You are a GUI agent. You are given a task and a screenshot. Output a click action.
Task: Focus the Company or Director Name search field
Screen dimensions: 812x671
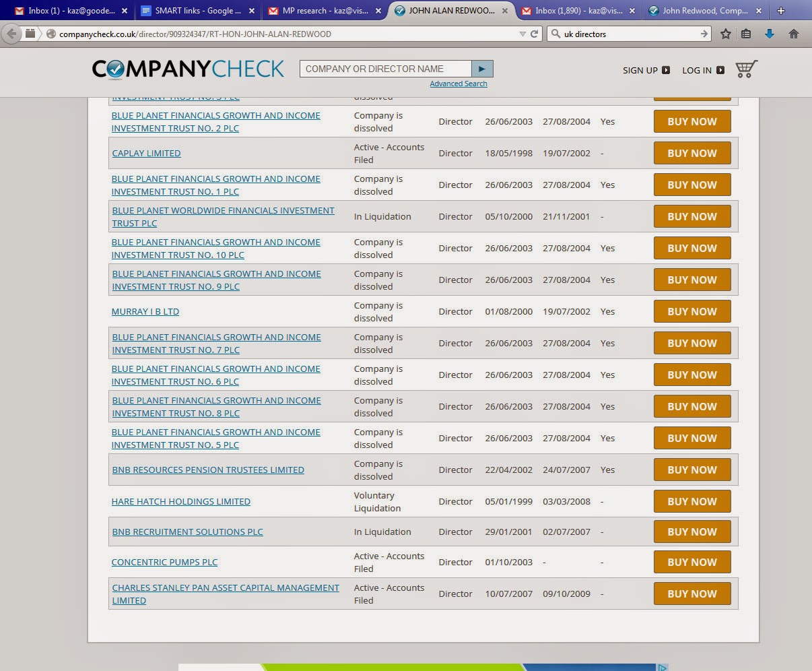tap(385, 69)
